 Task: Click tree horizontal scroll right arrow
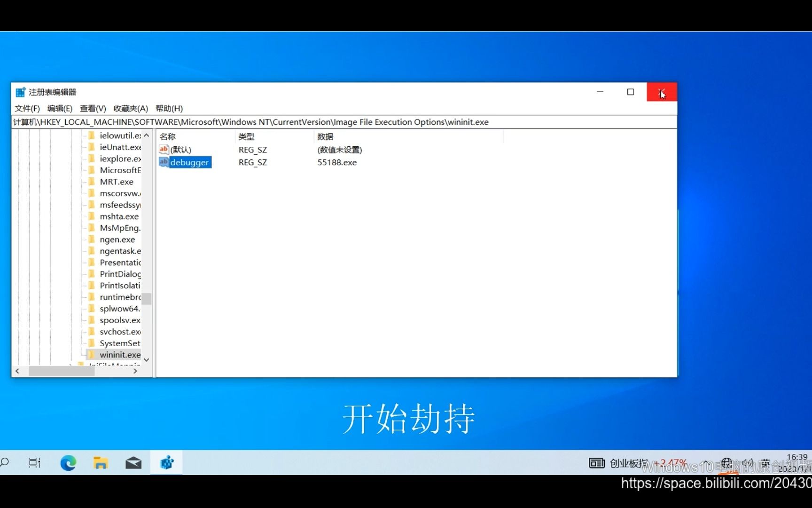tap(135, 371)
